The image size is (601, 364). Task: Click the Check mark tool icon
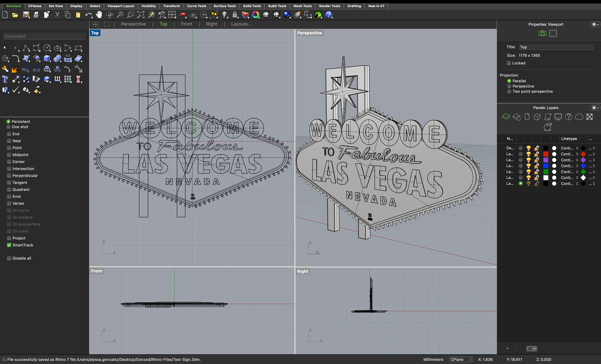pos(16,90)
